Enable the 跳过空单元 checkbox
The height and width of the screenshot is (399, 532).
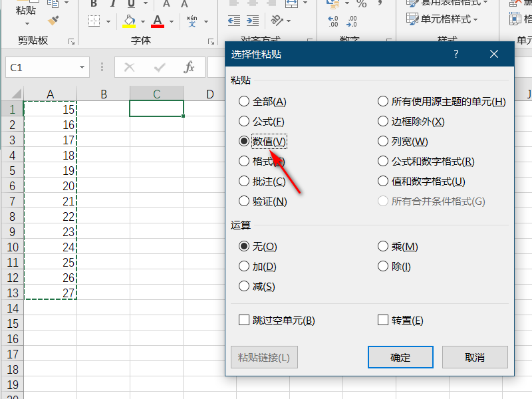(x=243, y=320)
